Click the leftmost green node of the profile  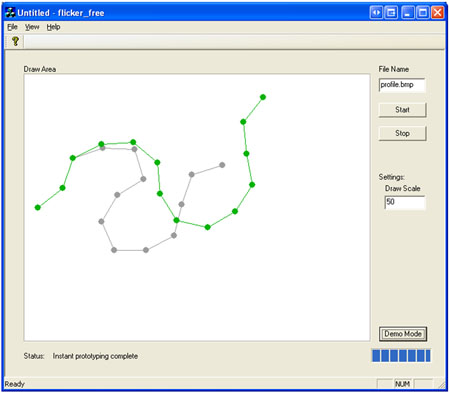coord(38,207)
